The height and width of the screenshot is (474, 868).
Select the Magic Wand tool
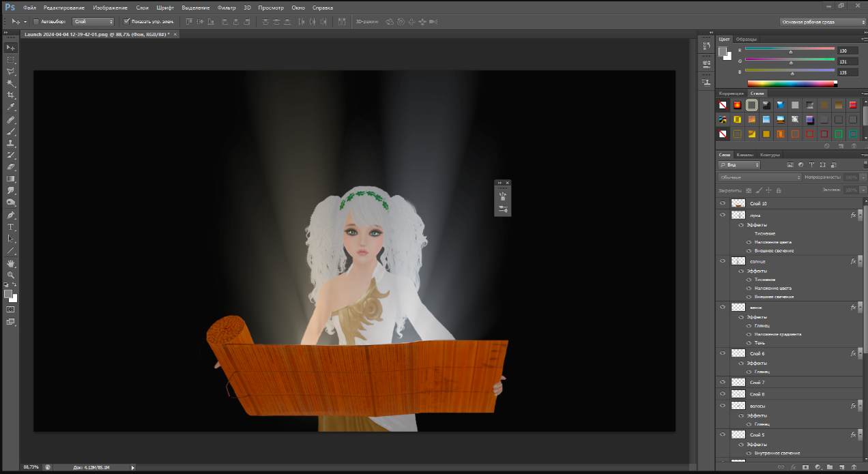(11, 83)
